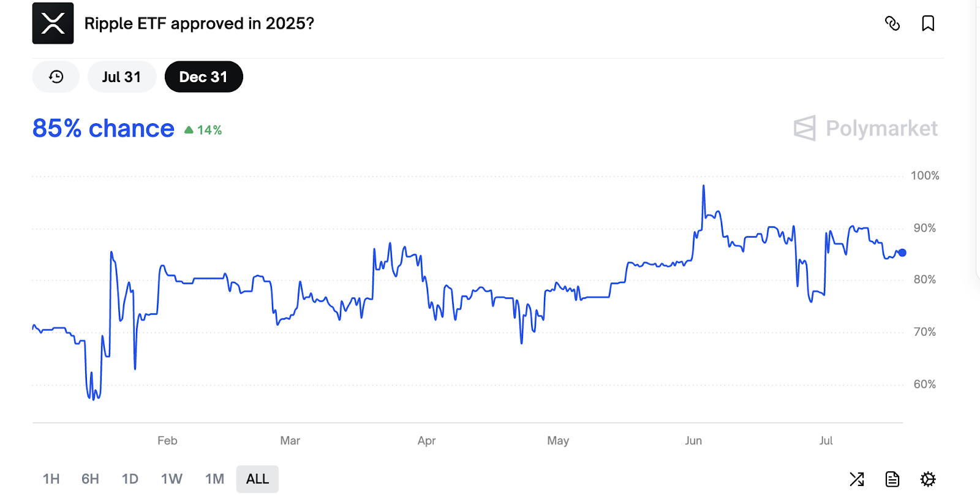Screen dimensions: 980x497
Task: Set chart timeframe to 1W
Action: [x=171, y=479]
